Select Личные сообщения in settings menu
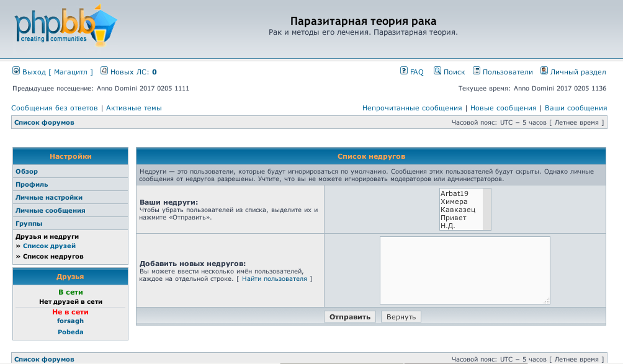 point(50,211)
